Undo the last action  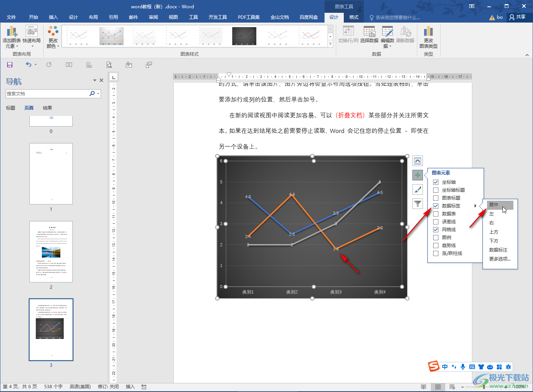pyautogui.click(x=29, y=65)
